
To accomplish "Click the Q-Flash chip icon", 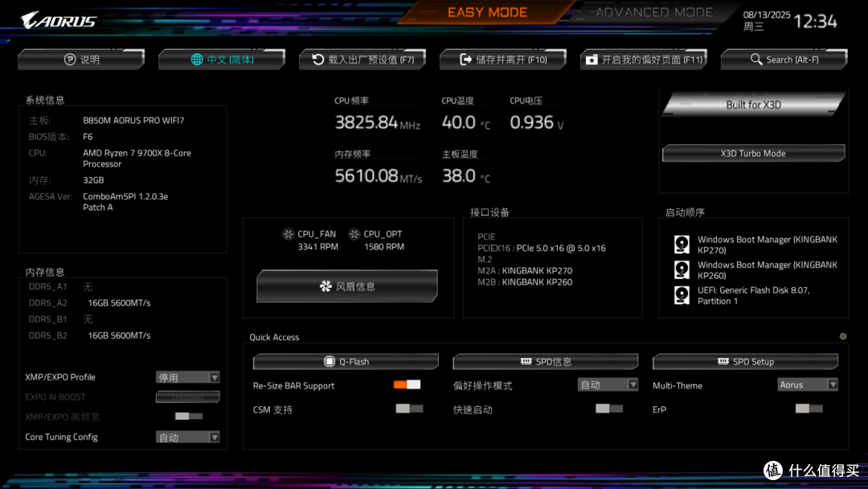I will 330,361.
